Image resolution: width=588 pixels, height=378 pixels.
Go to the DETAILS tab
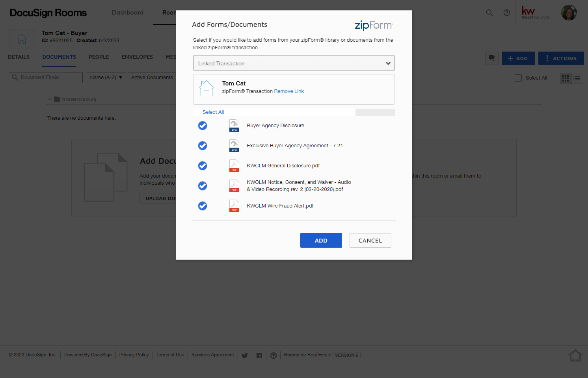pos(19,57)
